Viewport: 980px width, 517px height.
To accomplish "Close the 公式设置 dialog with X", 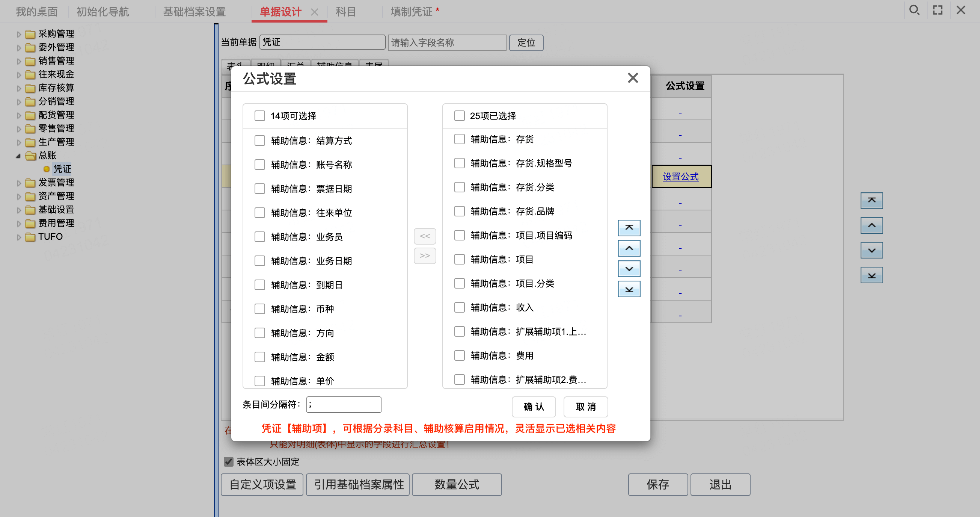I will [633, 78].
